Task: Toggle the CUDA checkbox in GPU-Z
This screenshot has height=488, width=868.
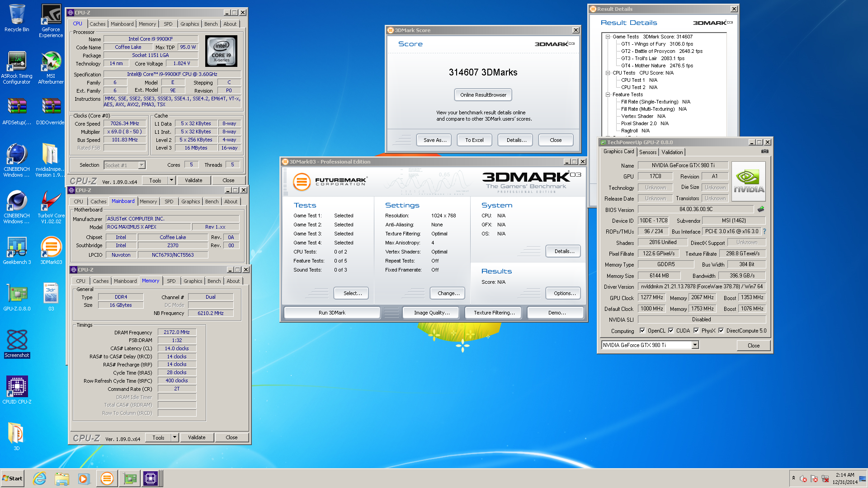Action: 671,331
